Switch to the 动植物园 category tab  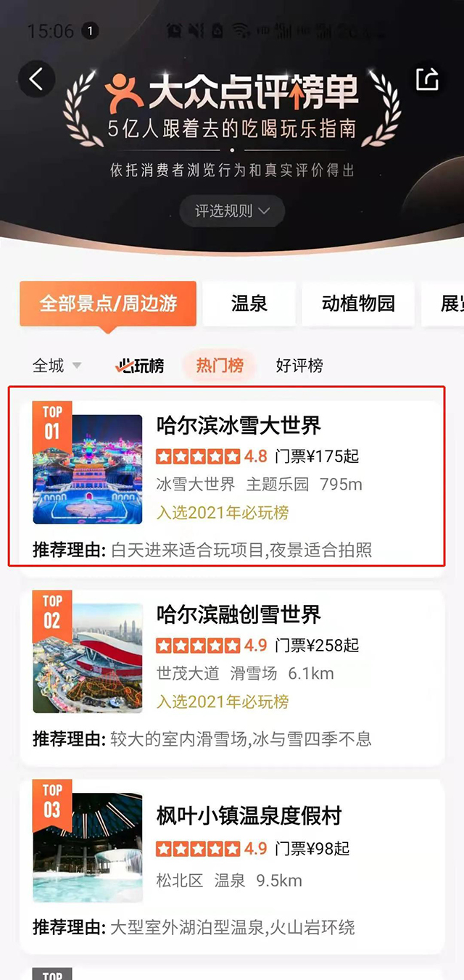pos(358,303)
